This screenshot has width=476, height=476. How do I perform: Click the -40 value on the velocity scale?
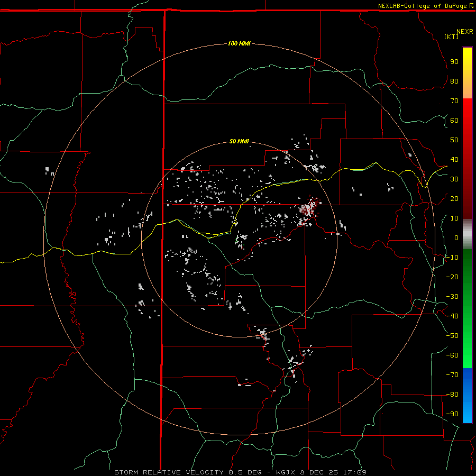[452, 316]
